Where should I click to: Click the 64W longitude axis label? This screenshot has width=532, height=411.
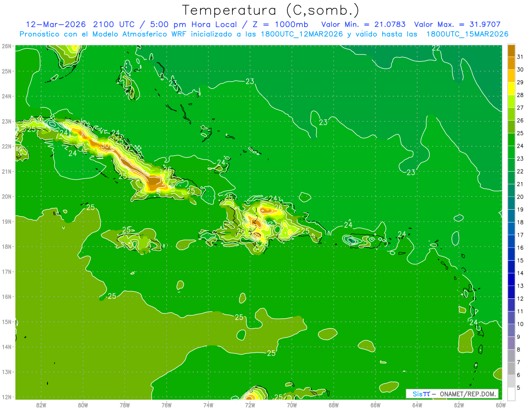[x=417, y=405]
